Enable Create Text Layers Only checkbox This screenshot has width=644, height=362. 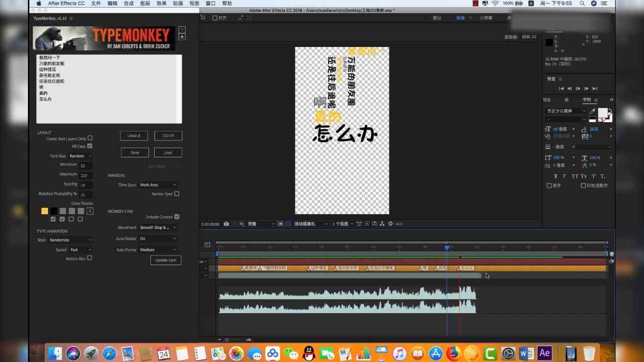tap(90, 138)
